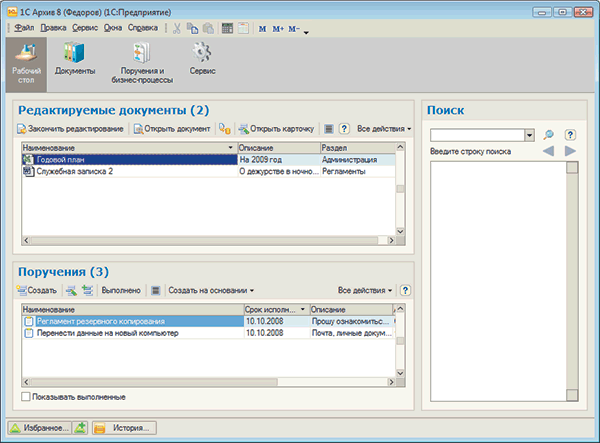This screenshot has height=443, width=600.
Task: Open the Файл menu
Action: click(x=25, y=28)
